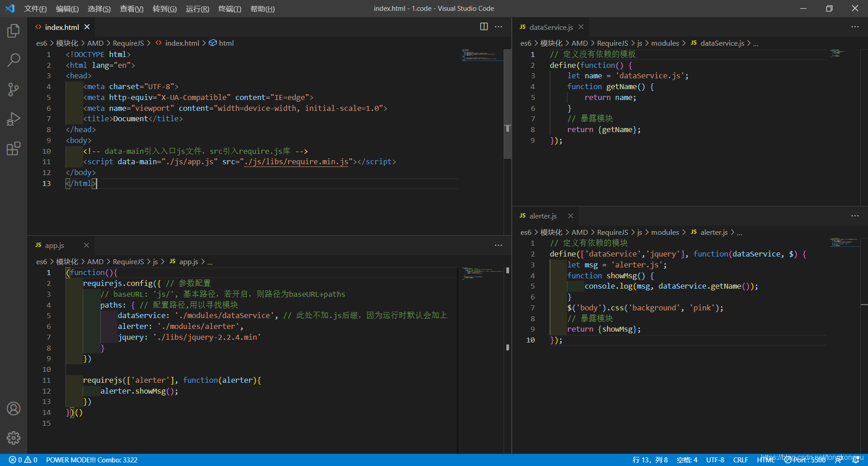Expand the js breadcrumb above the app.js editor
This screenshot has height=466, width=868.
point(155,262)
